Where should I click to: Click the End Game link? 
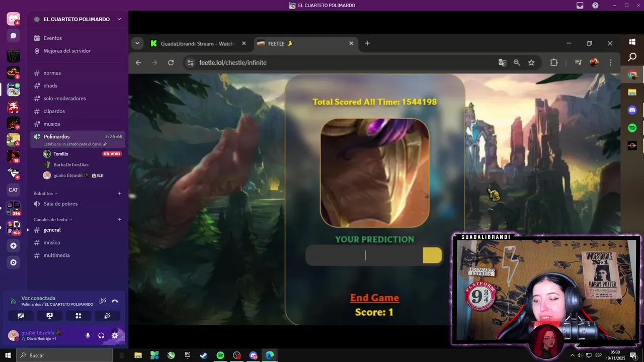coord(374,298)
